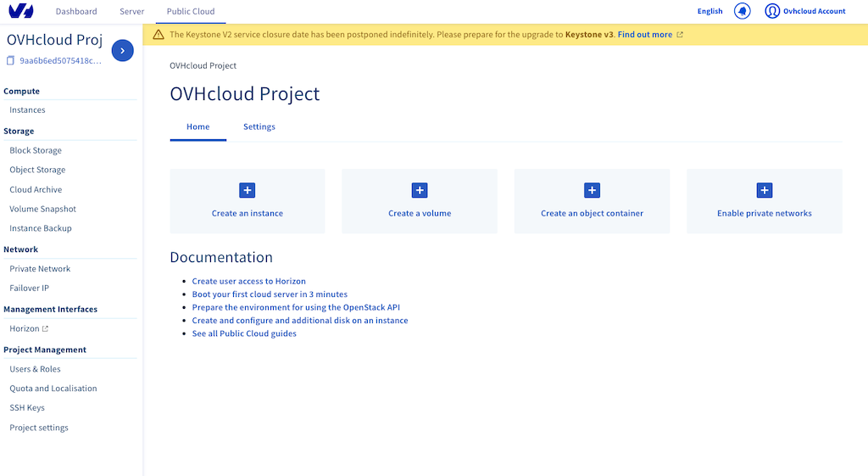Open Instance Backup in sidebar
The image size is (868, 476).
tap(41, 228)
